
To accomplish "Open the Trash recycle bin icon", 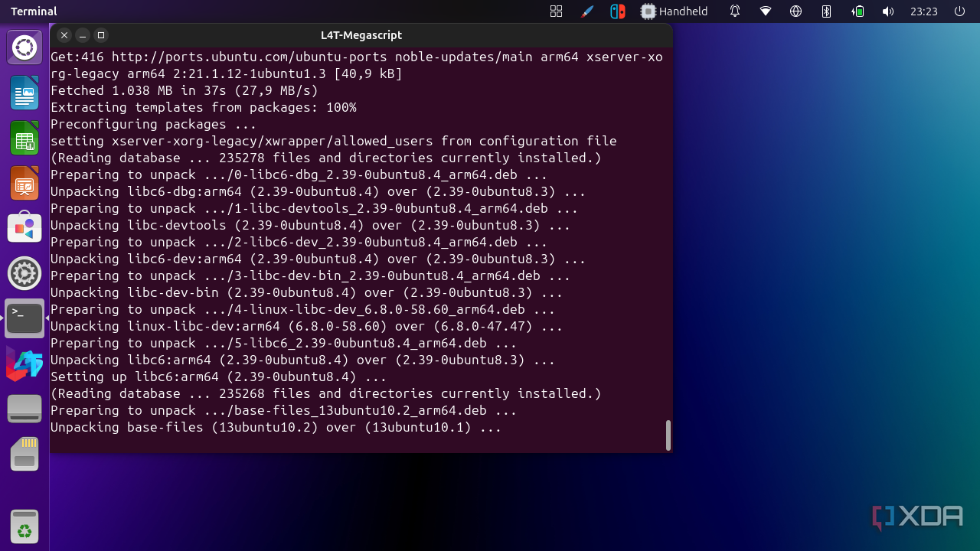I will point(24,526).
